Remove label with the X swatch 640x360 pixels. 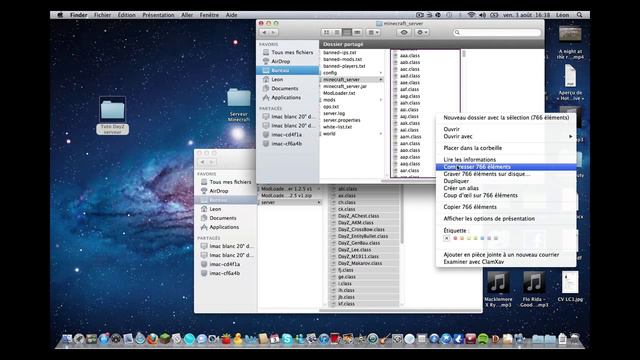(x=447, y=238)
